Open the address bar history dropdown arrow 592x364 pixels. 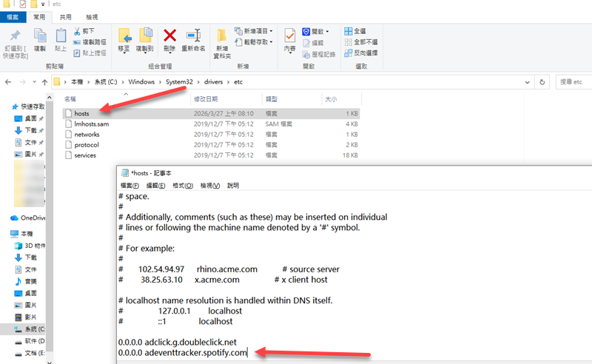(527, 82)
